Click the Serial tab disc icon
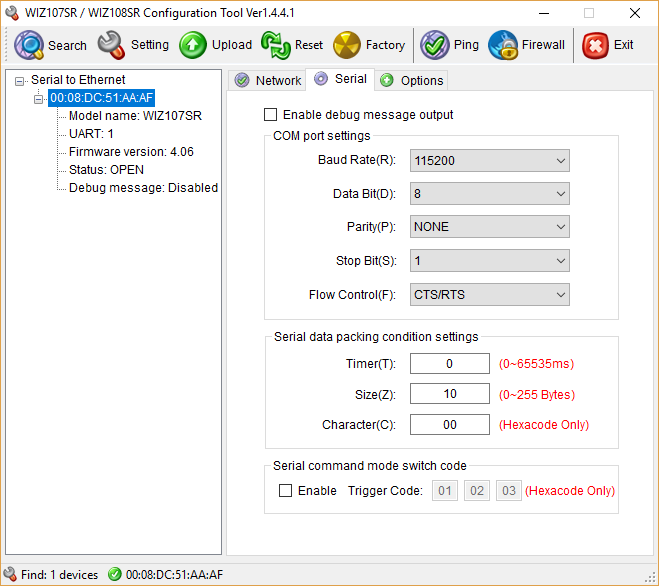Screen dimensions: 659x586 tap(321, 79)
